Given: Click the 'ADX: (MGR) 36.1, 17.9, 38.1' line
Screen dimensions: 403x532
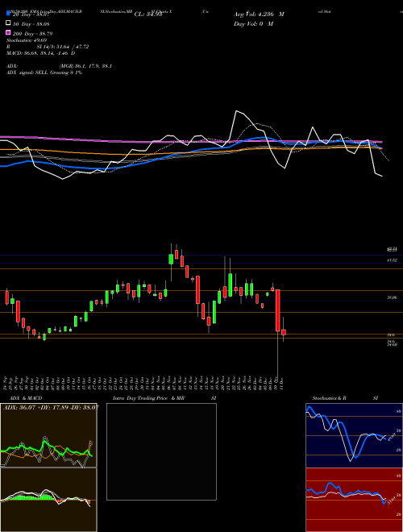Looking at the screenshot, I should 59,66.
